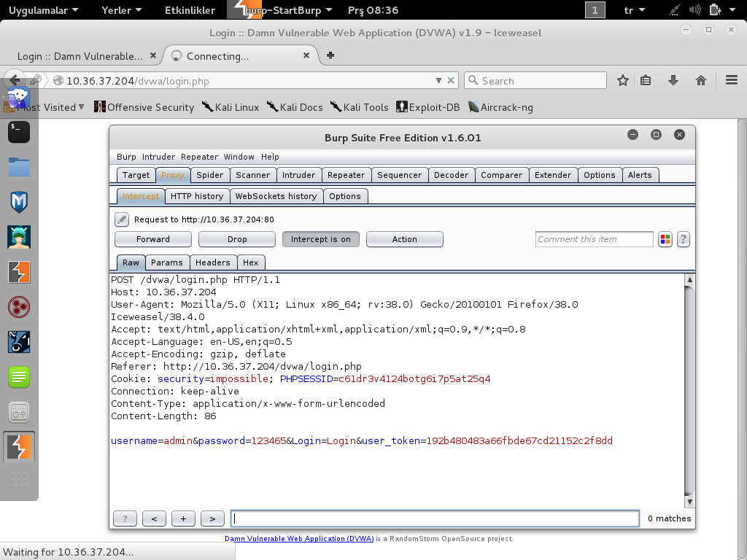Open the Repeater menu in menu bar
This screenshot has width=747, height=560.
(199, 157)
